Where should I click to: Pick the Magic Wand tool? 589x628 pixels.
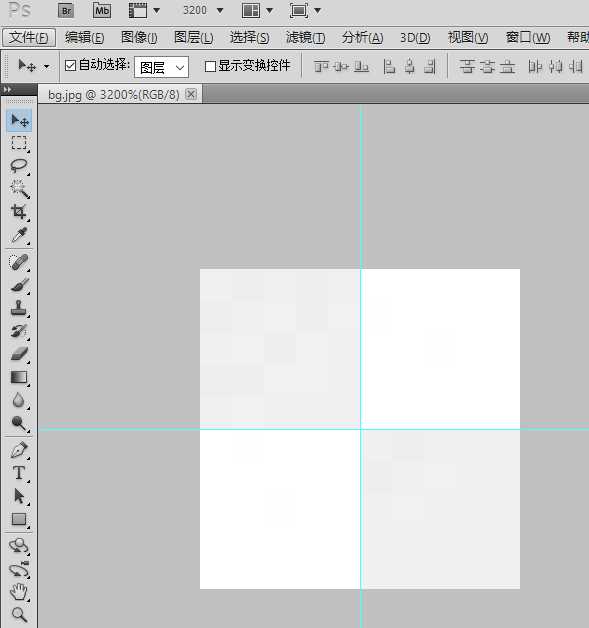pyautogui.click(x=19, y=189)
